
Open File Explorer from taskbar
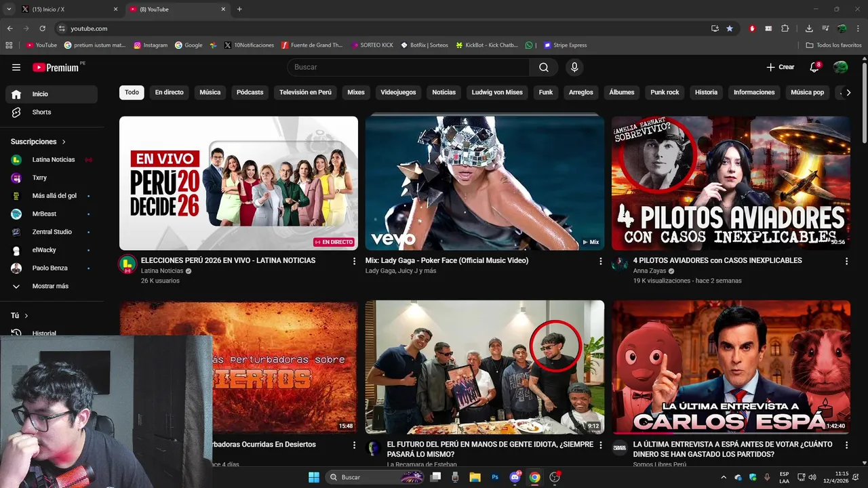click(475, 477)
